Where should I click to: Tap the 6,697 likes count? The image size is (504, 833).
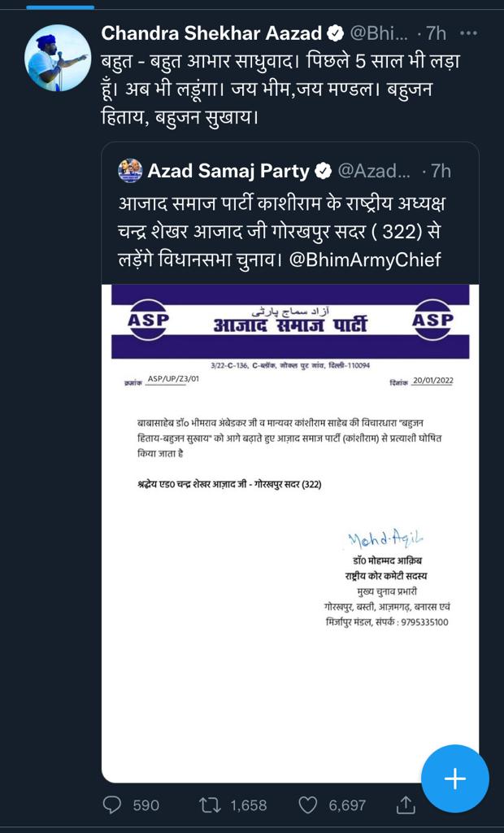[347, 805]
